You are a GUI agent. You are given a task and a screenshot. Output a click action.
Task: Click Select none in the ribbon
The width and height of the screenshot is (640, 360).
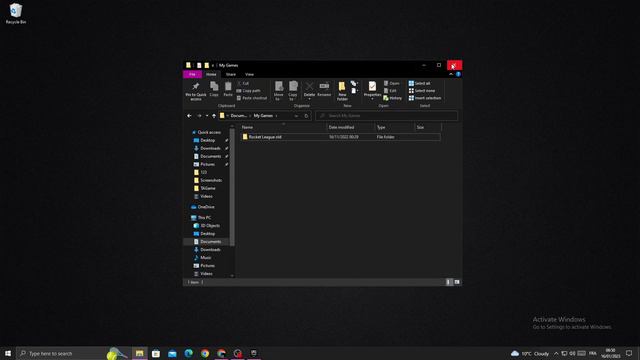point(422,91)
